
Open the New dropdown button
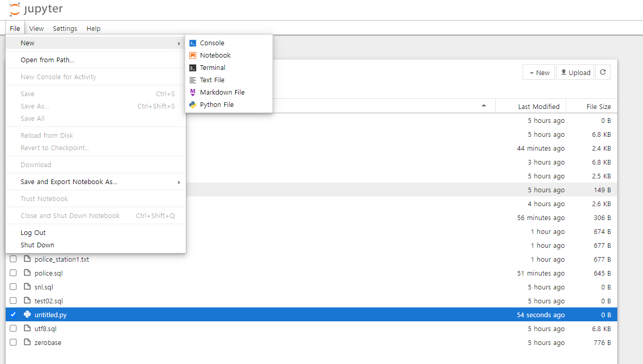point(538,72)
